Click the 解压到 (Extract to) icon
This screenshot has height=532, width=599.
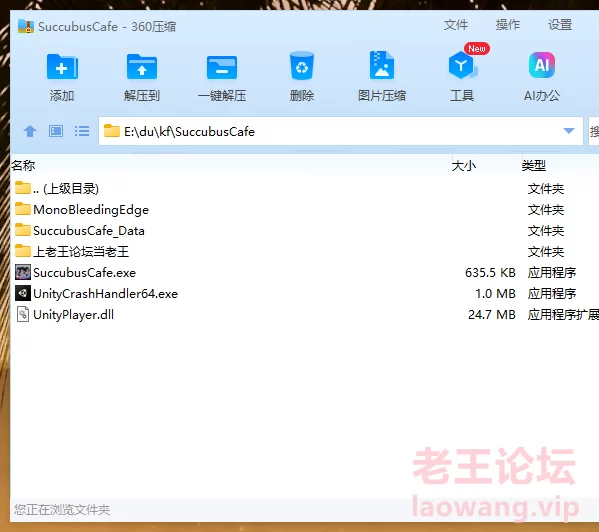tap(142, 67)
